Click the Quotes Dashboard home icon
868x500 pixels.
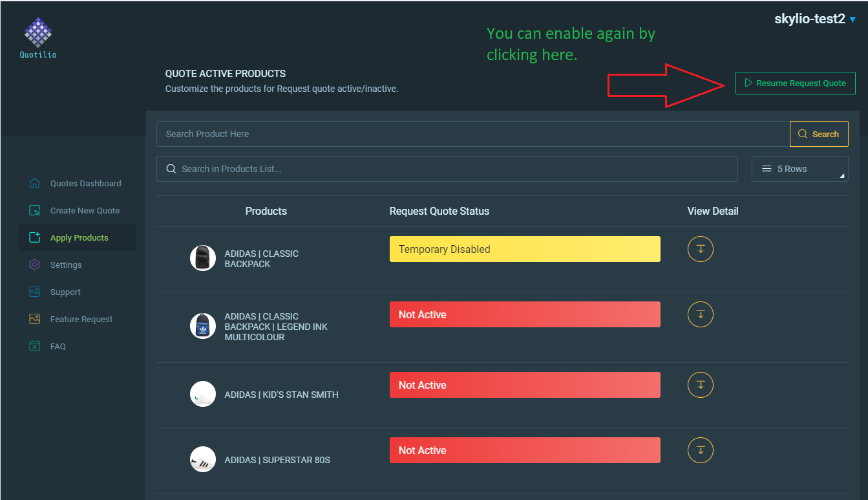[x=35, y=183]
